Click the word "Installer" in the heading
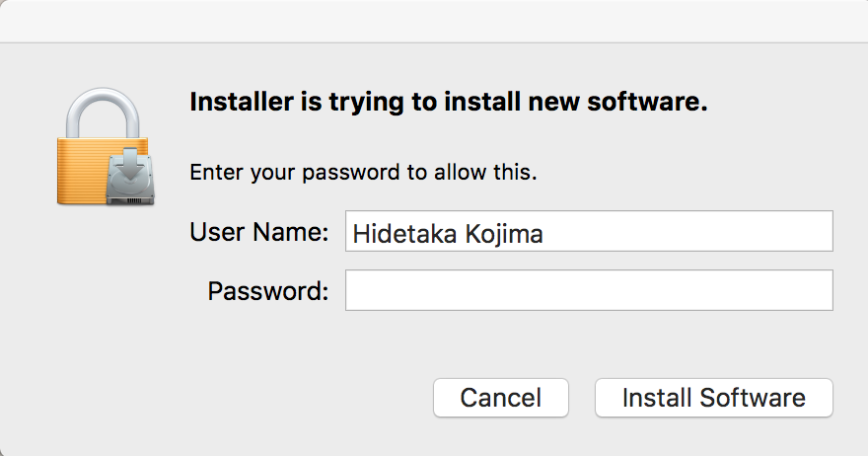Screen dimensions: 868x456 pyautogui.click(x=242, y=102)
